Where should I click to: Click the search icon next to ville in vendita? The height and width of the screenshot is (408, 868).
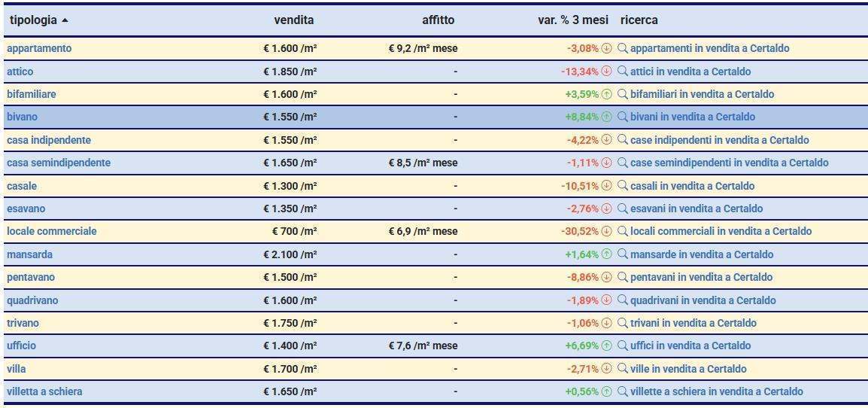622,369
